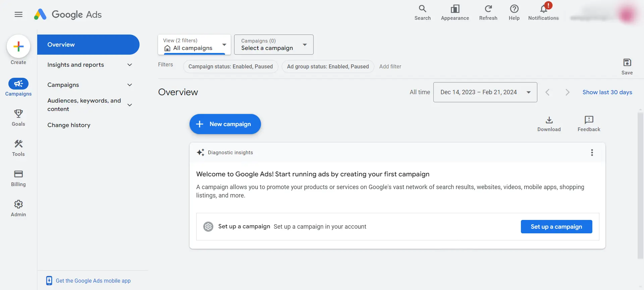The height and width of the screenshot is (290, 644).
Task: Expand Audiences, keywords, and content
Action: [x=90, y=105]
